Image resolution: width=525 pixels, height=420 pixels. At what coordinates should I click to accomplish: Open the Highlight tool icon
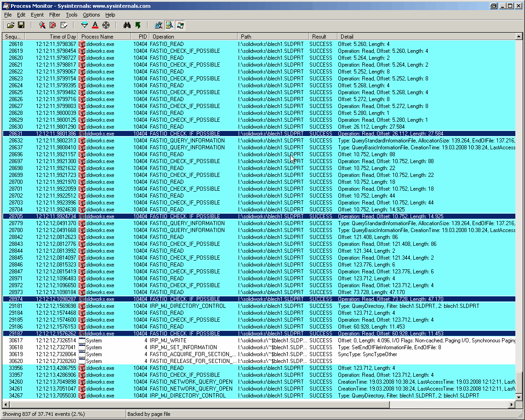[95, 25]
